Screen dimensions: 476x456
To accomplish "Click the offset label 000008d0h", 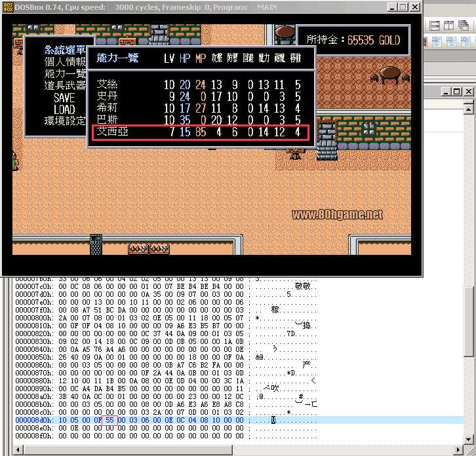I will pyautogui.click(x=34, y=420).
